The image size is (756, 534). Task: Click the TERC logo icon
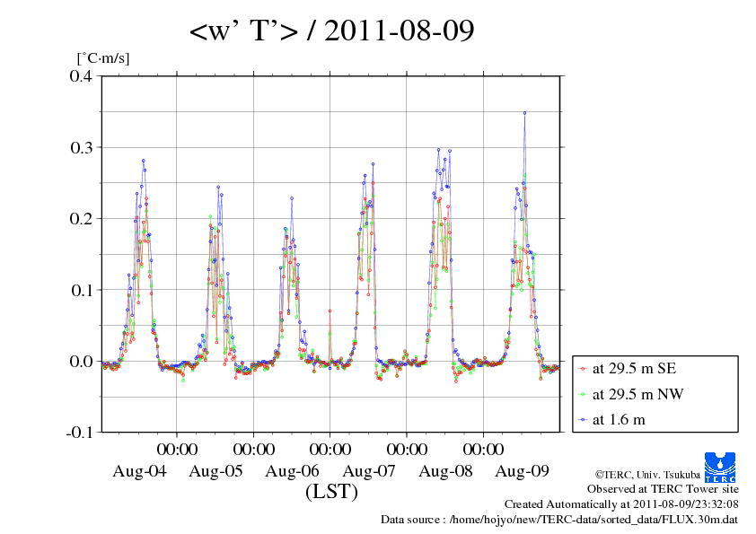tap(720, 467)
